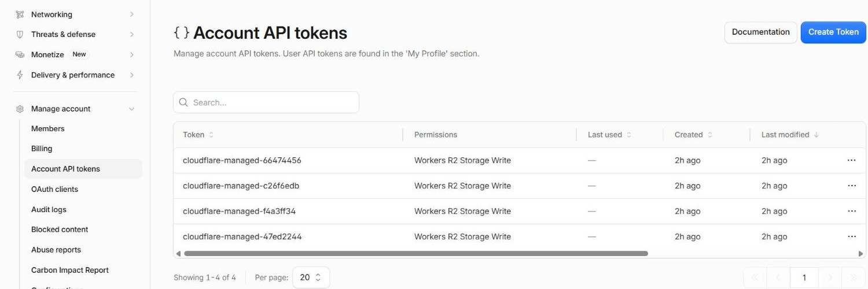The height and width of the screenshot is (289, 868).
Task: Go to next page arrow
Action: (x=830, y=277)
